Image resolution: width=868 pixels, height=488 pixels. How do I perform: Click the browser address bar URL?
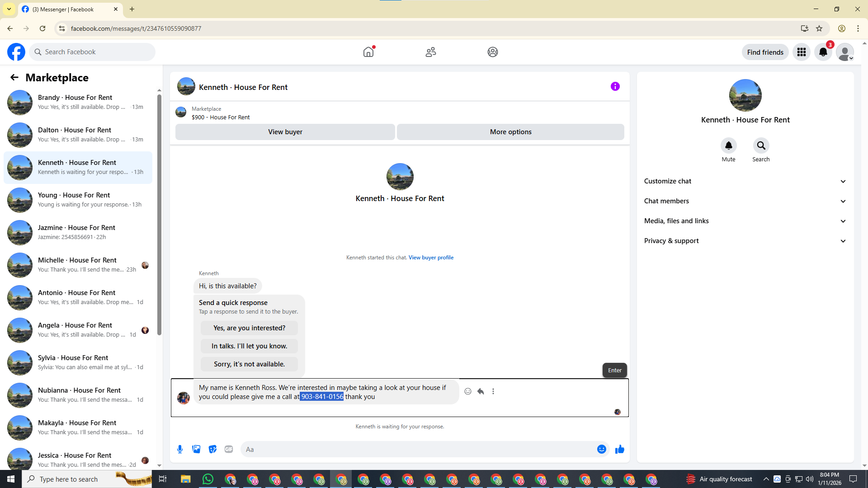[x=136, y=28]
